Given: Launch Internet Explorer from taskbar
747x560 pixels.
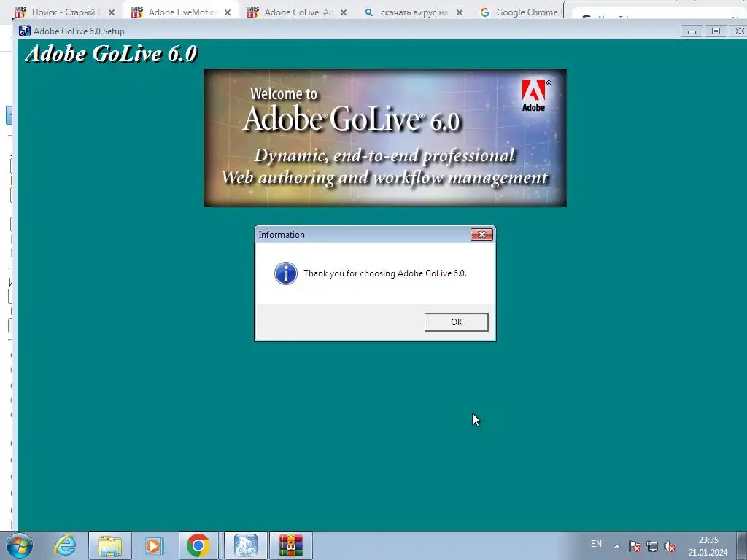Looking at the screenshot, I should pos(65,545).
